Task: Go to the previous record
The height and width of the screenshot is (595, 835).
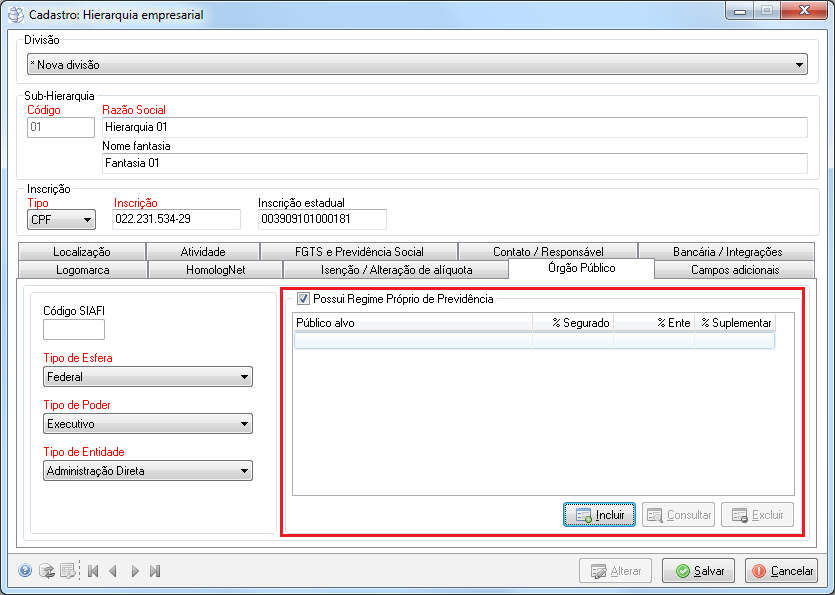Action: point(113,571)
